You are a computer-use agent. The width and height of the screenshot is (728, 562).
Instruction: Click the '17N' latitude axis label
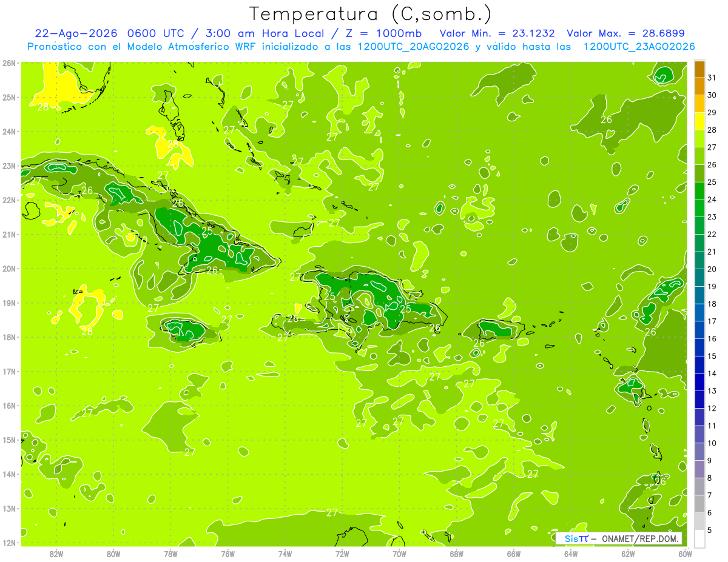[9, 371]
